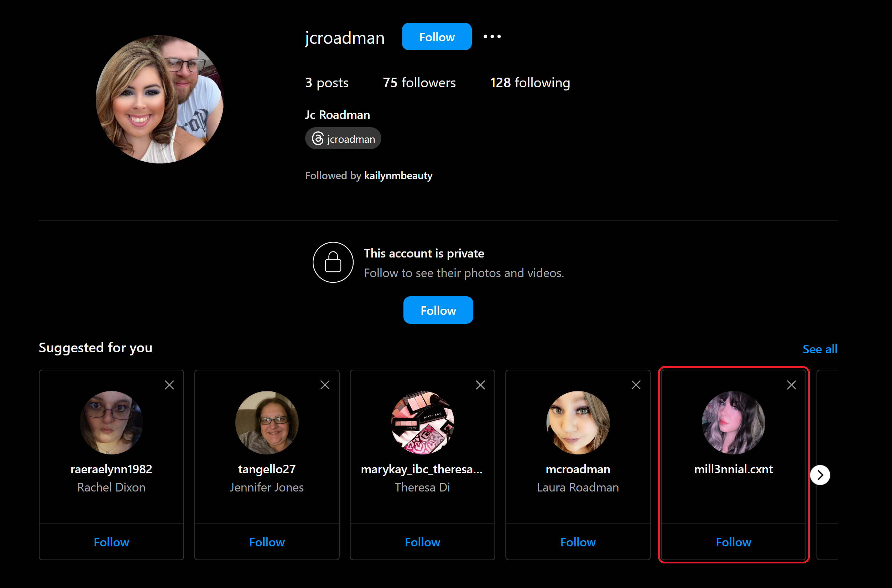Open jcroadman profile picture

coord(160,99)
